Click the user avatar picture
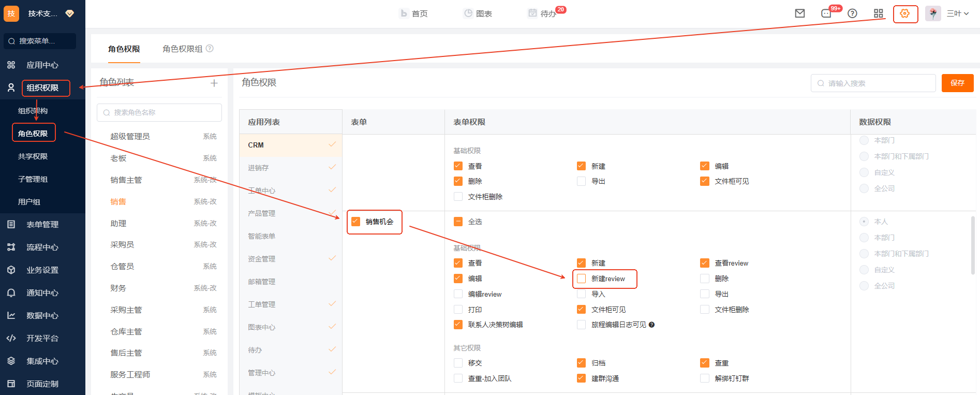 point(933,13)
